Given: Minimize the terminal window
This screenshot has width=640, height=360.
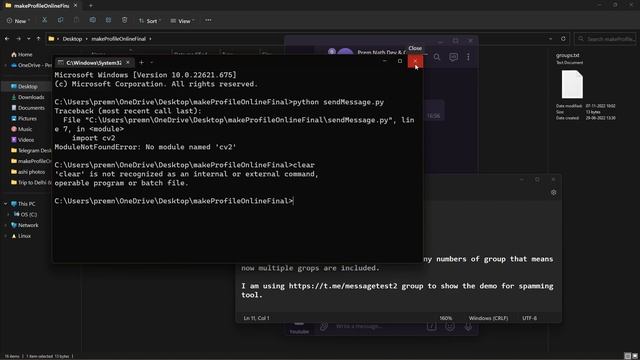Looking at the screenshot, I should (384, 61).
